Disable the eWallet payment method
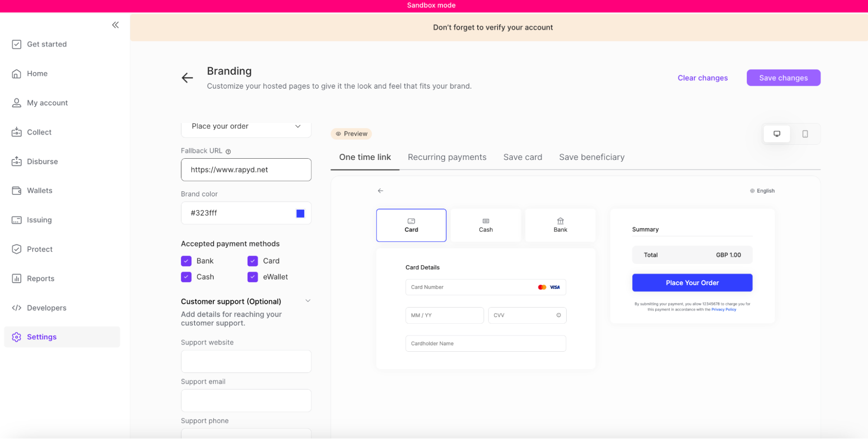This screenshot has height=439, width=868. pos(252,277)
